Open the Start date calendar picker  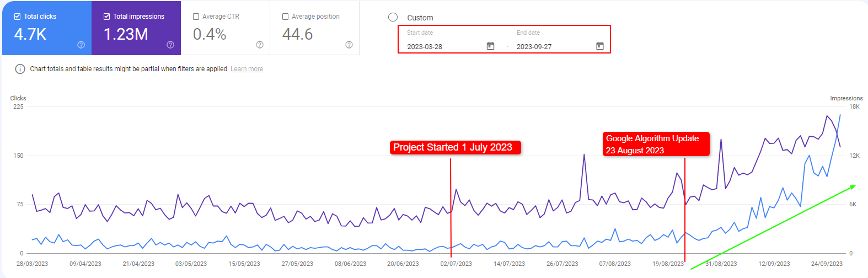pyautogui.click(x=490, y=46)
